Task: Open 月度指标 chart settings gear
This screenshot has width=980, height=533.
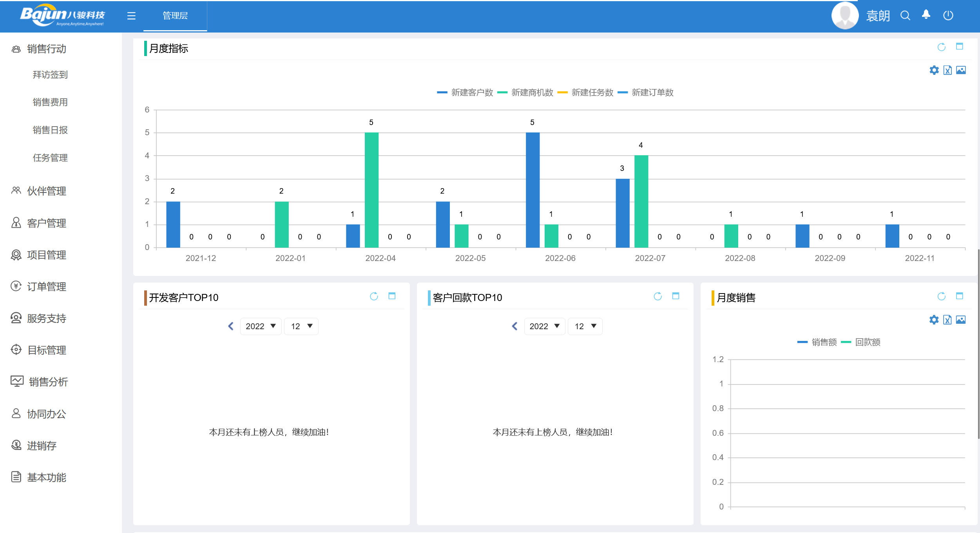Action: click(x=934, y=70)
